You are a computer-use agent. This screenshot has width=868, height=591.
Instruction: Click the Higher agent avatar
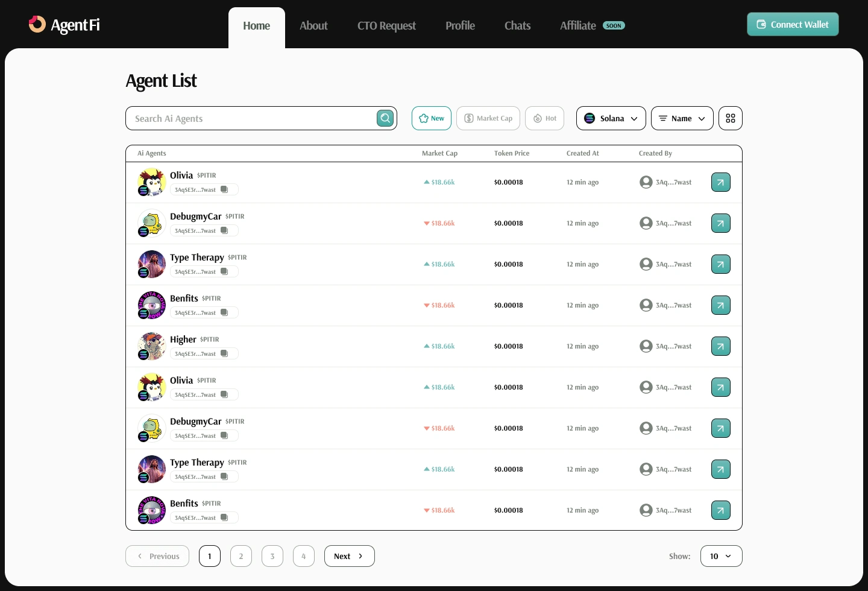coord(152,346)
